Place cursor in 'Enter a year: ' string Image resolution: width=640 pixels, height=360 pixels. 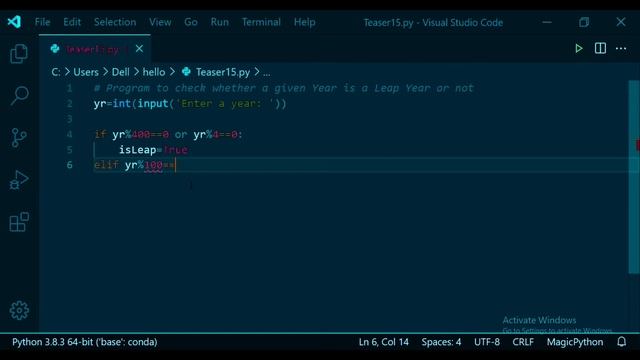click(224, 104)
